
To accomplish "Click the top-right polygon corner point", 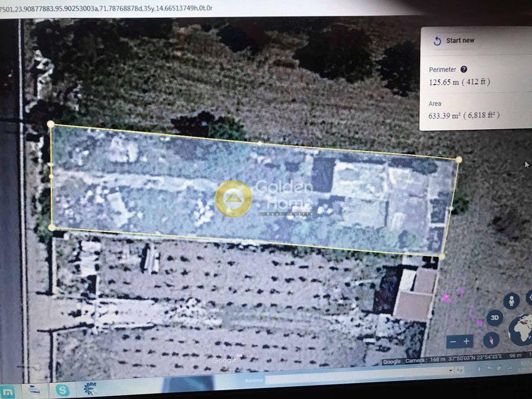I will (x=459, y=159).
